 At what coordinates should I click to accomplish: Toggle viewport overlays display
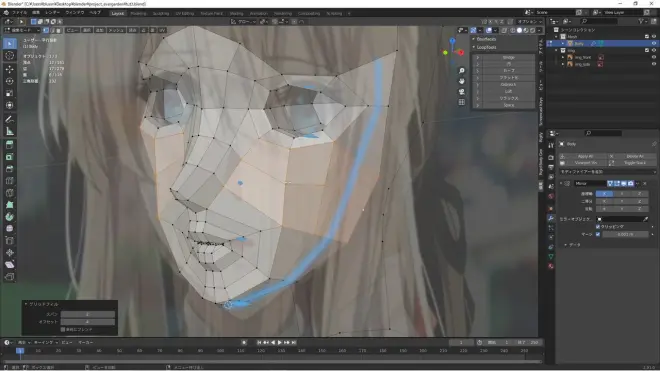(489, 30)
